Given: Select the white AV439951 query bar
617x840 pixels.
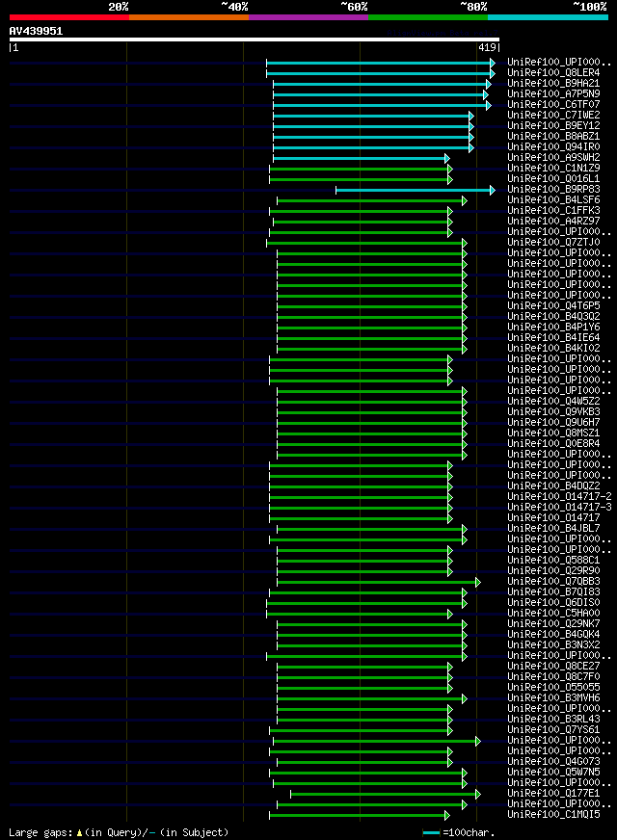Looking at the screenshot, I should [x=255, y=39].
